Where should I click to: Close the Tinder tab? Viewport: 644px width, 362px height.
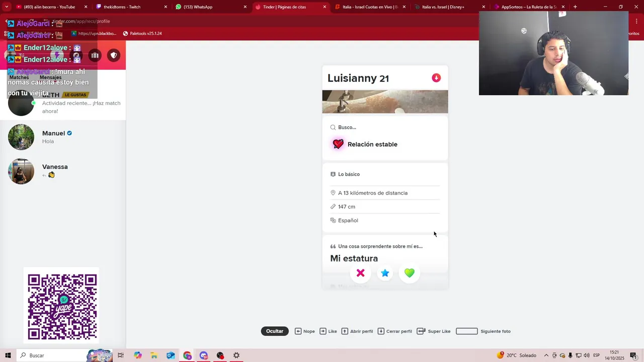pos(325,7)
